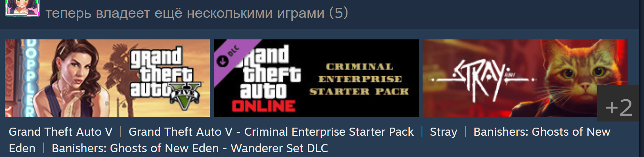Click the 'теперь владеет ещё несколькими играми' heading

pos(185,13)
